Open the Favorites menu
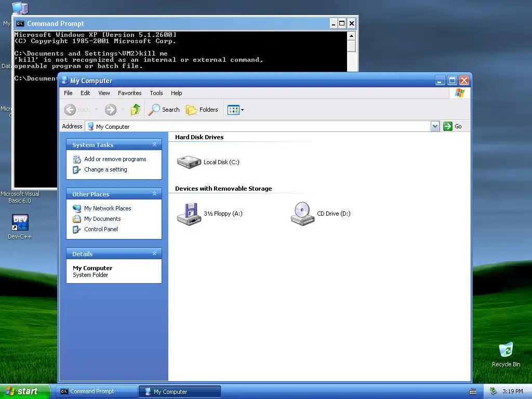Viewport: 532px width, 399px height. pyautogui.click(x=129, y=93)
